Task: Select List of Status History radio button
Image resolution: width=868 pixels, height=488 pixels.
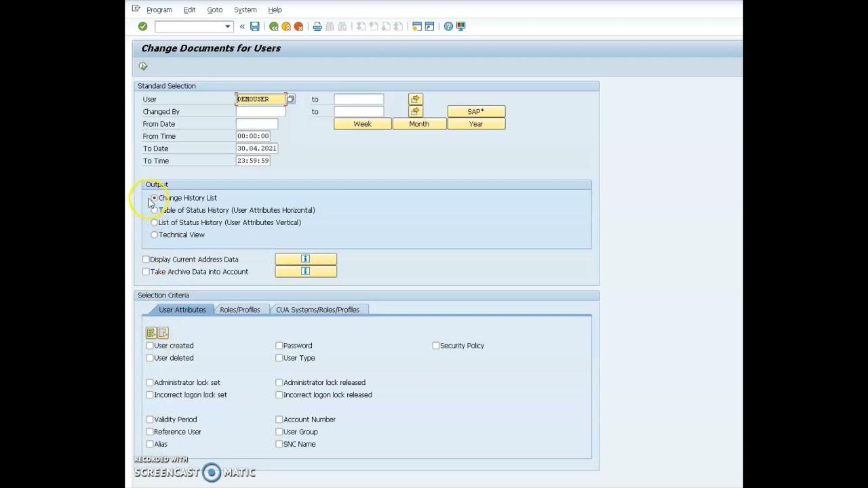Action: pyautogui.click(x=155, y=222)
